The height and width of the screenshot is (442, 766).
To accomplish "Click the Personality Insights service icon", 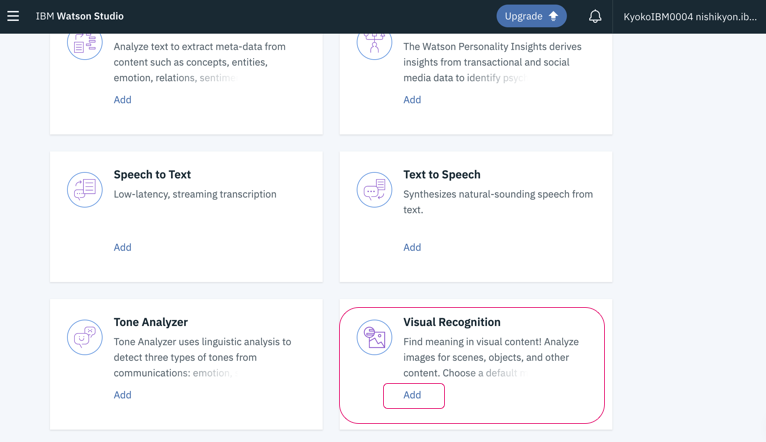I will pyautogui.click(x=374, y=43).
